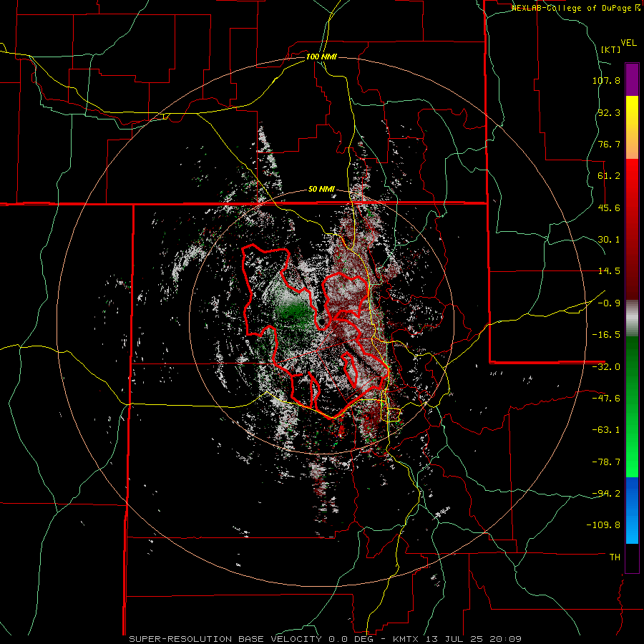Click the 100 NMI range ring label
This screenshot has width=644, height=644.
click(321, 57)
